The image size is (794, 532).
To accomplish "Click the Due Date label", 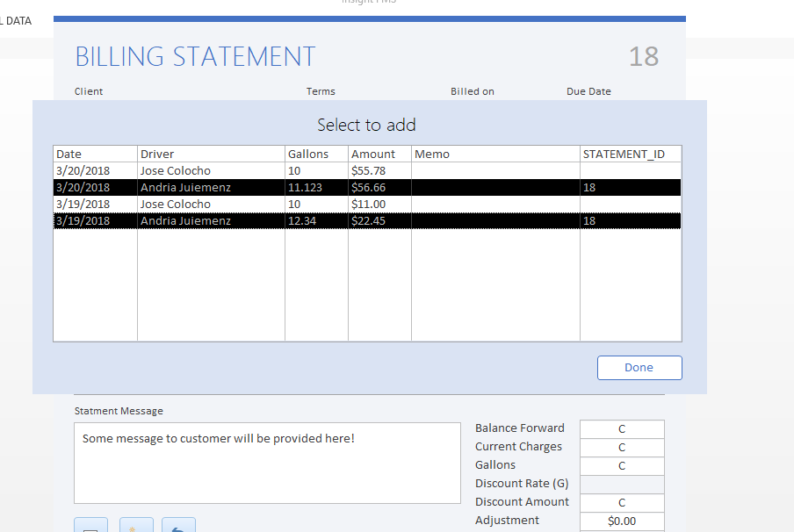I will coord(588,91).
